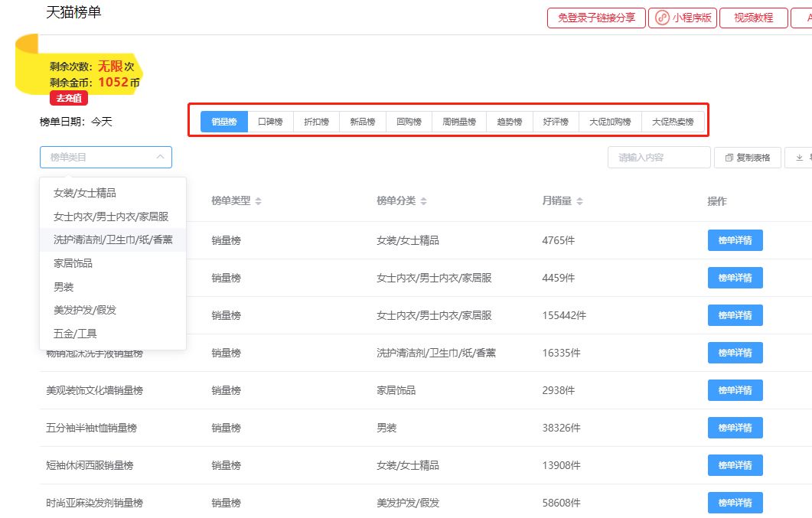
Task: Click the sort arrows next to 月销量
Action: point(580,201)
